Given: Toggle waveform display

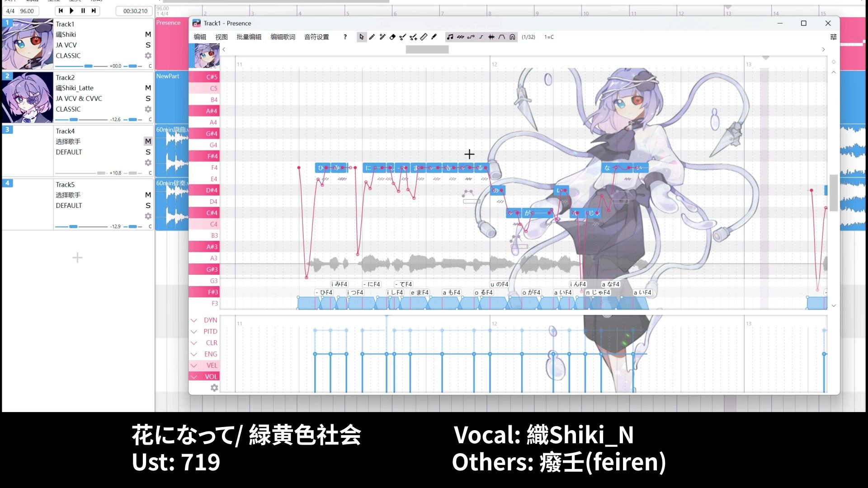Looking at the screenshot, I should (491, 37).
